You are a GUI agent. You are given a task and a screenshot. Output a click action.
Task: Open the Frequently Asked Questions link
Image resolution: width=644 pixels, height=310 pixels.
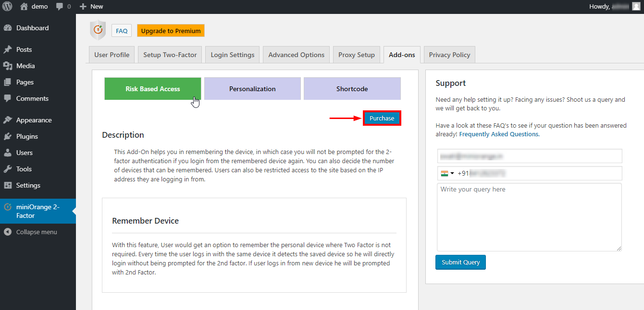(x=499, y=134)
